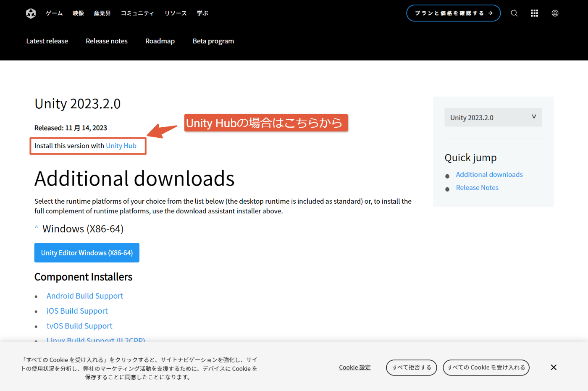Open Cookie 設定 link
The height and width of the screenshot is (391, 588).
[x=355, y=367]
